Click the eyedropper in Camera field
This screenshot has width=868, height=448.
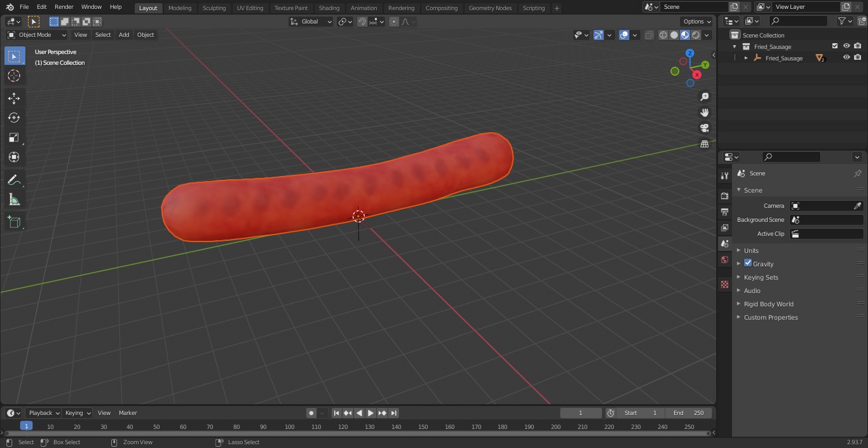857,206
